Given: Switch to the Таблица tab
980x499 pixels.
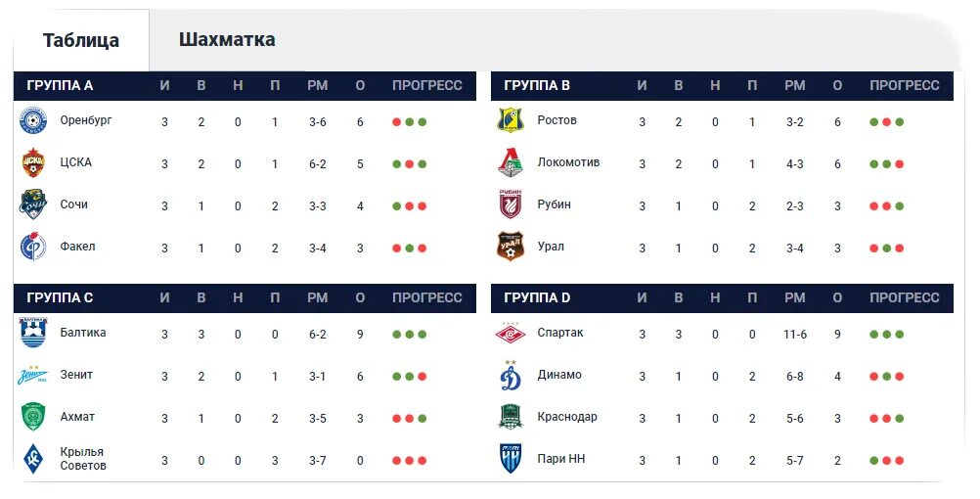Looking at the screenshot, I should tap(80, 40).
